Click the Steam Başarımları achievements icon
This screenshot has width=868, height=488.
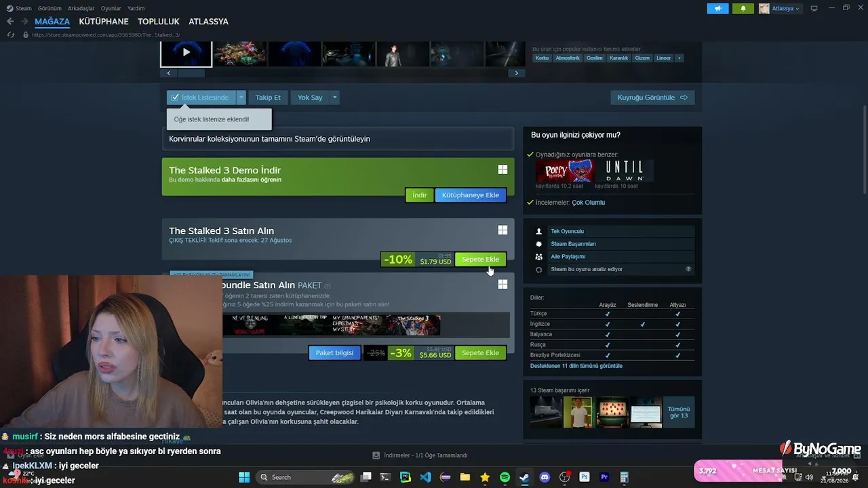539,244
